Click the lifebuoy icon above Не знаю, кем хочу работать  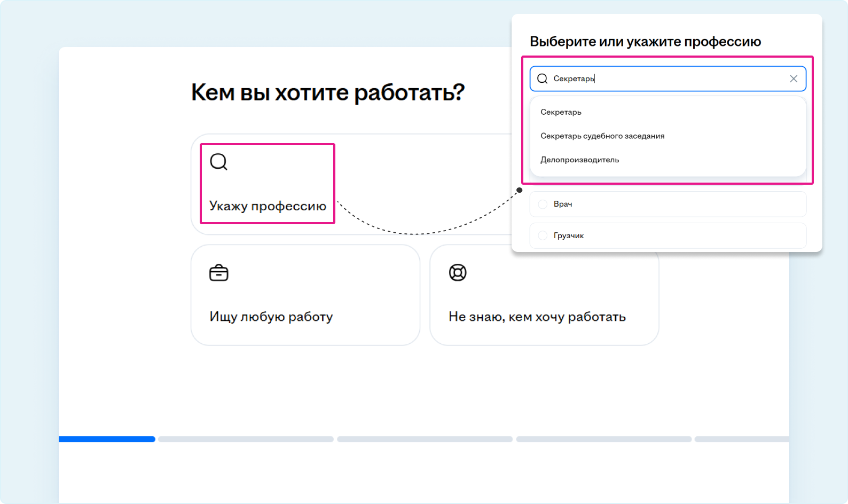pos(458,273)
